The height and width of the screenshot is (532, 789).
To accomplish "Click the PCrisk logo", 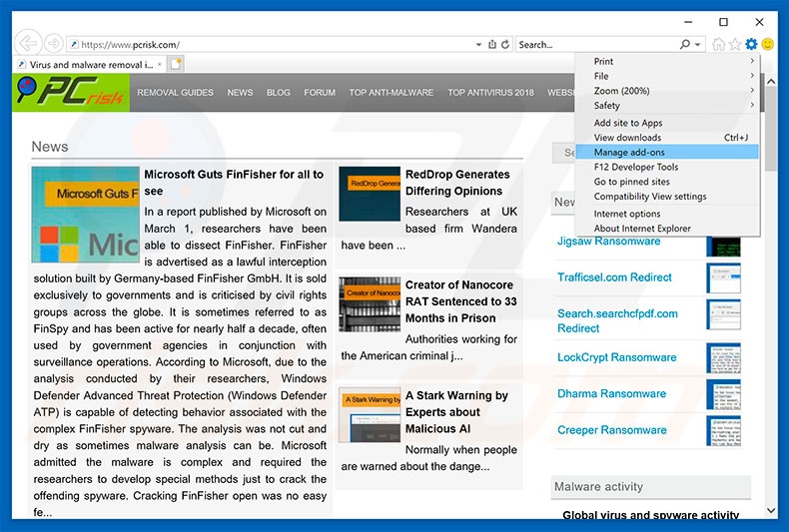I will tap(70, 93).
